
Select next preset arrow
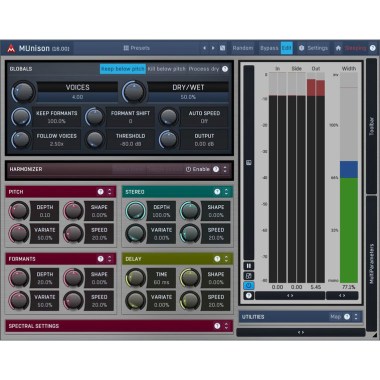[213, 48]
